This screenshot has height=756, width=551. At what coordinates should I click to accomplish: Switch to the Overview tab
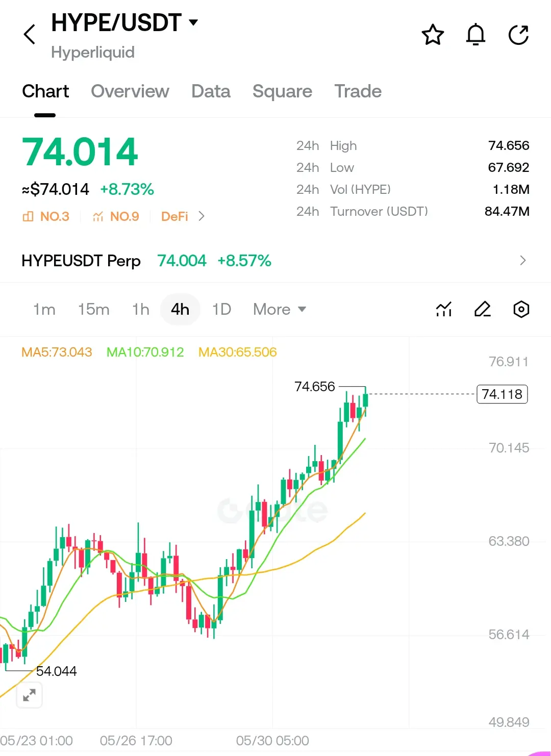tap(130, 91)
